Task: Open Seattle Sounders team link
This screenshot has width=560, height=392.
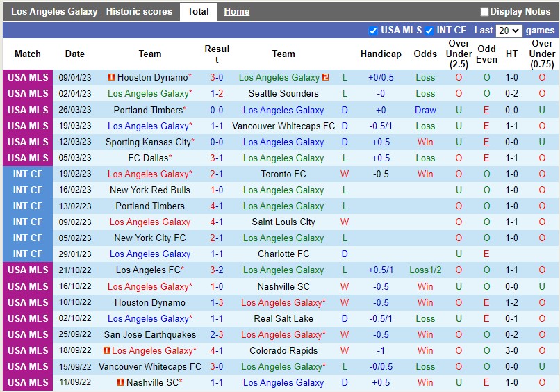Action: coord(283,93)
